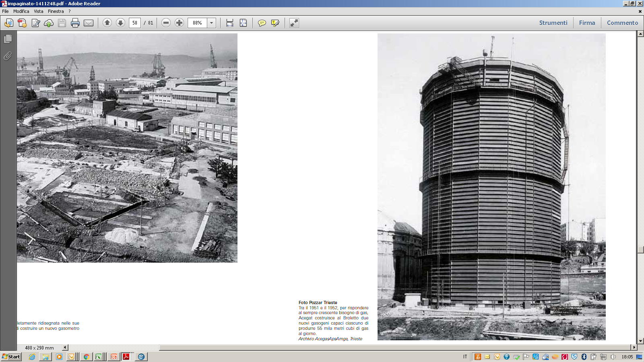Click the volume speaker tray icon

coord(613,357)
